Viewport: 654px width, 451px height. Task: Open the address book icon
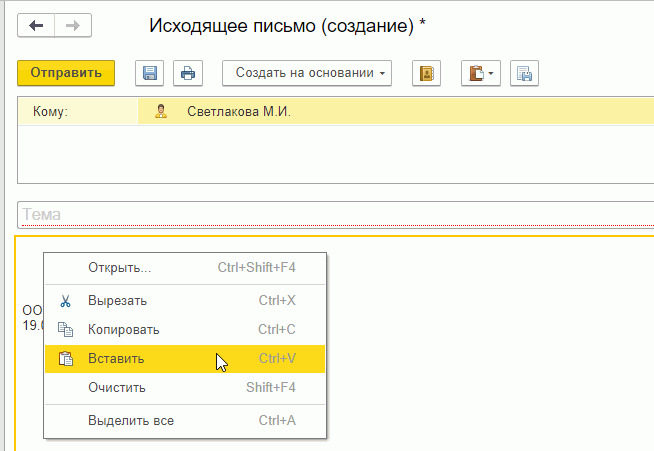tap(426, 73)
